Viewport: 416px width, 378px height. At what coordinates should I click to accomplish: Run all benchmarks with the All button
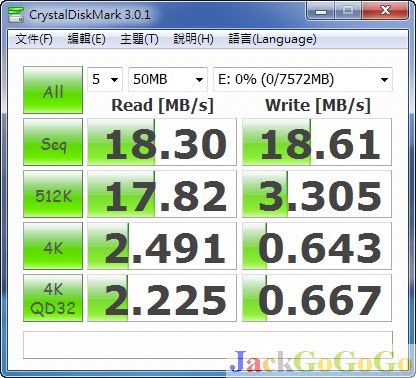(53, 90)
